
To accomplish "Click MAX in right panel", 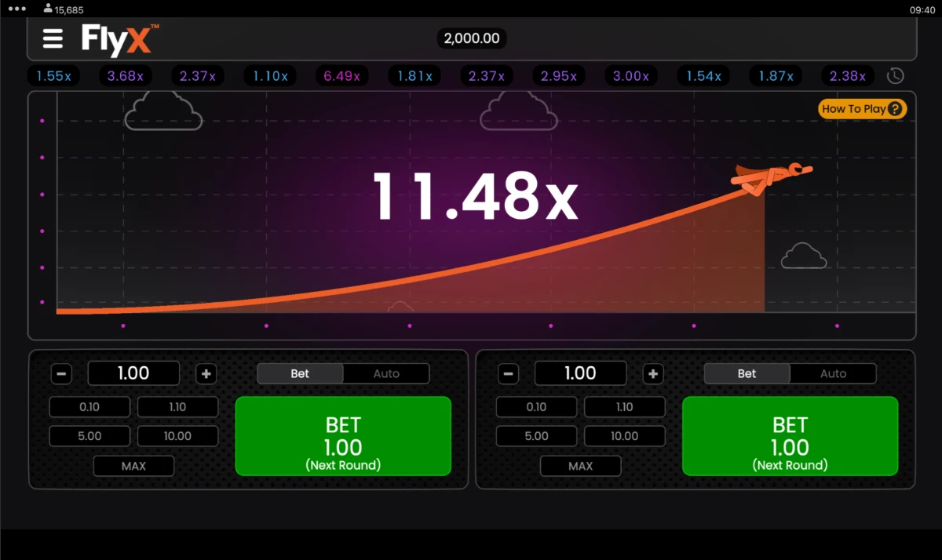I will coord(581,466).
